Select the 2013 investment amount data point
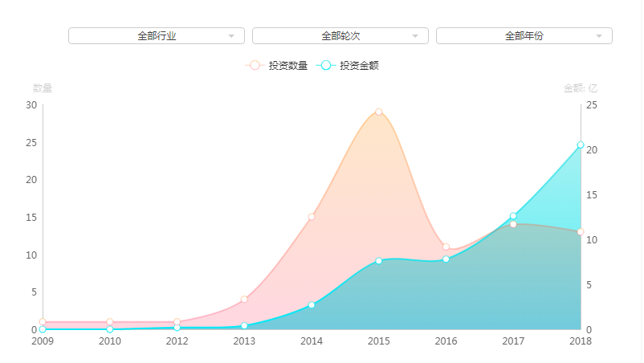Screen dimensions: 644x363 [x=244, y=325]
